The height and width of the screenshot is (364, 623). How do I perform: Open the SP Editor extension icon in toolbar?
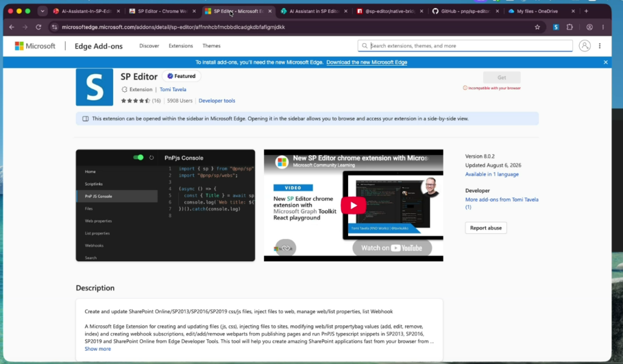click(556, 27)
